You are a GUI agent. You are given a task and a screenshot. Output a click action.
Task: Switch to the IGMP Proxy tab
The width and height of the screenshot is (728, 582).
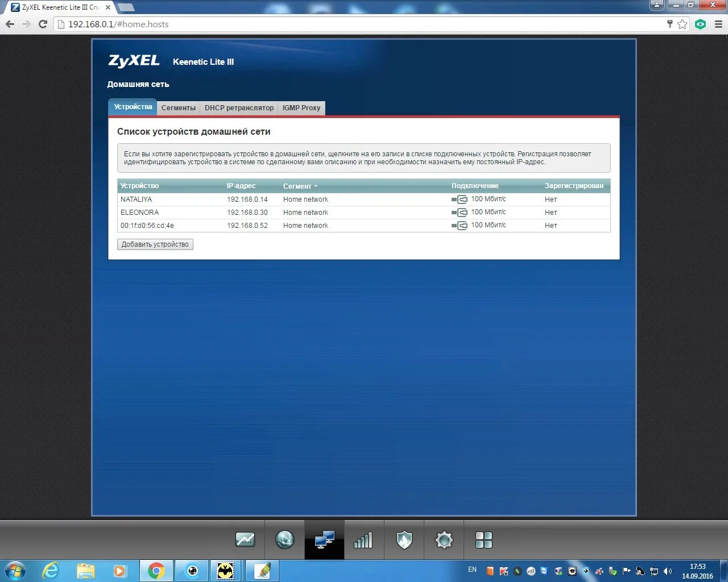[x=301, y=108]
